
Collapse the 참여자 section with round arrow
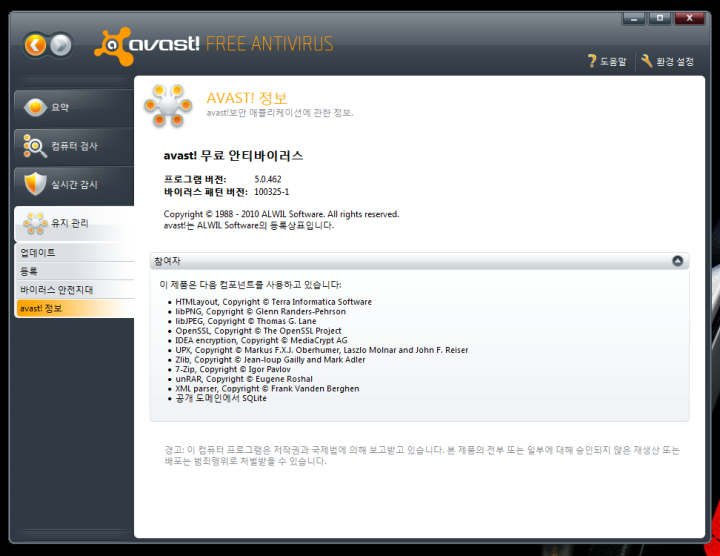pos(677,261)
